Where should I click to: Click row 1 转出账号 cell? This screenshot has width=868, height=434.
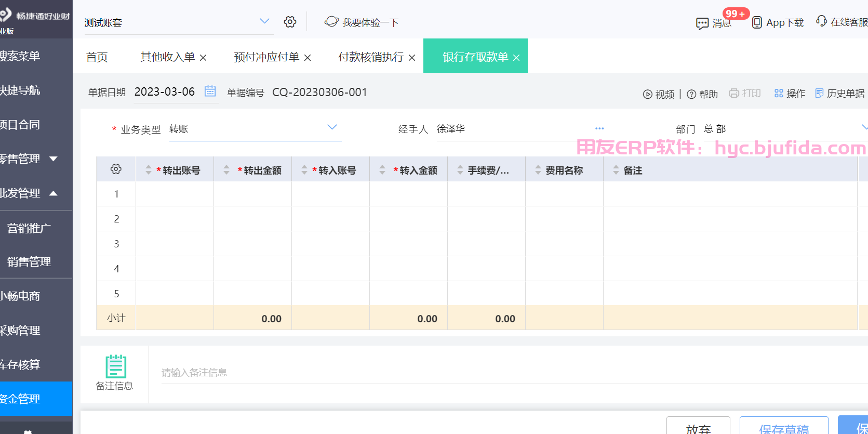point(175,194)
